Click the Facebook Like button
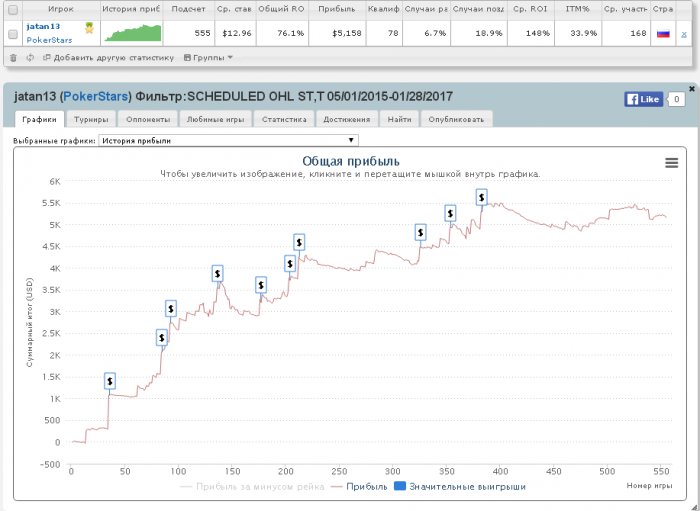 643,99
